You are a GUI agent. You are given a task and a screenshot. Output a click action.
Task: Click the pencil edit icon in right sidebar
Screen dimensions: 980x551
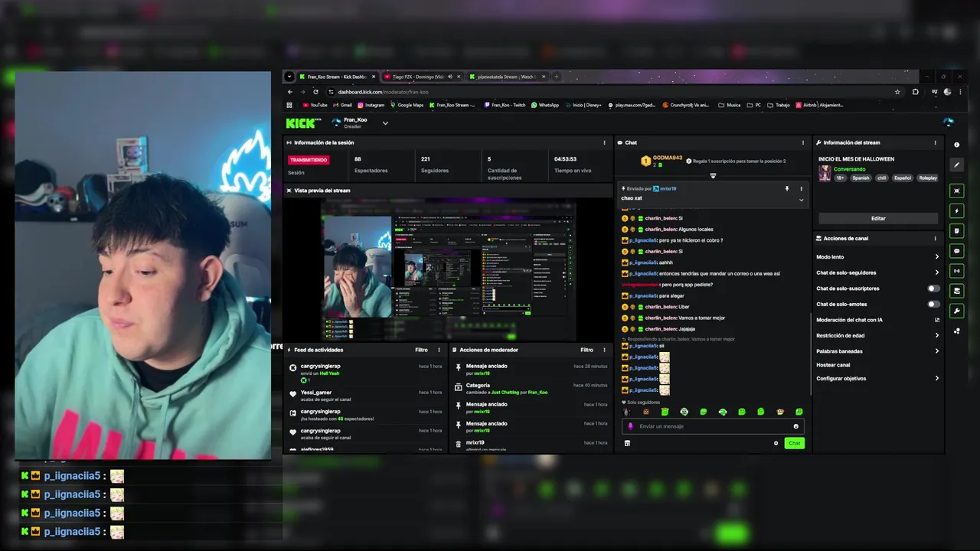tap(956, 165)
